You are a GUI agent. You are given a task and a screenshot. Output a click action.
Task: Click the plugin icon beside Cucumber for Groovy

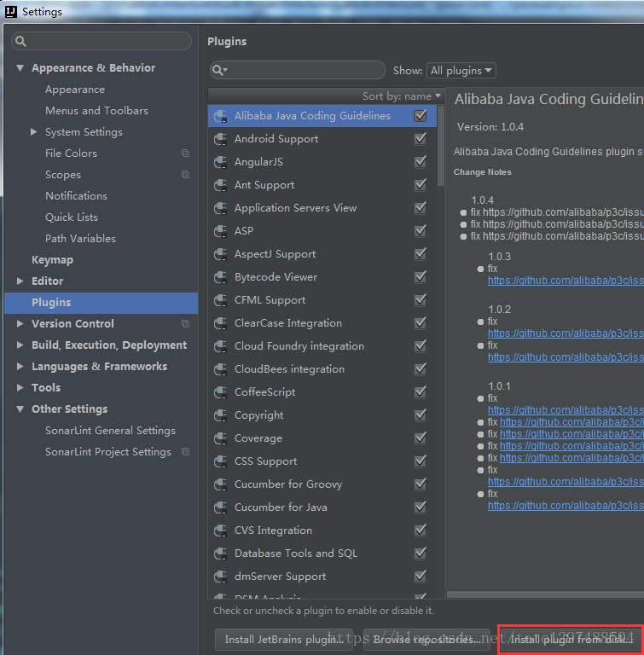tap(220, 484)
